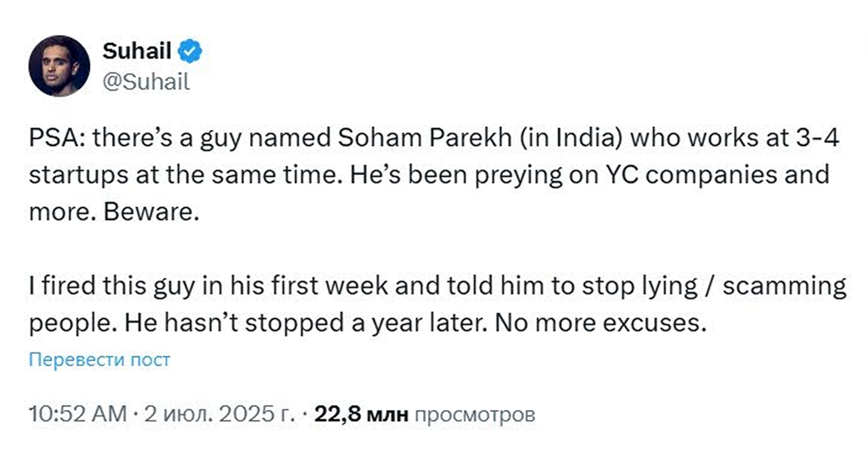Screen dimensions: 868x460
Task: Click the name Soham Parekh in tweet
Action: pyautogui.click(x=424, y=138)
